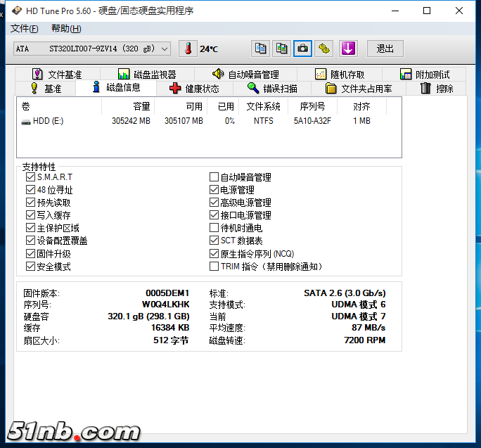Click the NTFS file system cell
The height and width of the screenshot is (448, 481).
[x=264, y=121]
